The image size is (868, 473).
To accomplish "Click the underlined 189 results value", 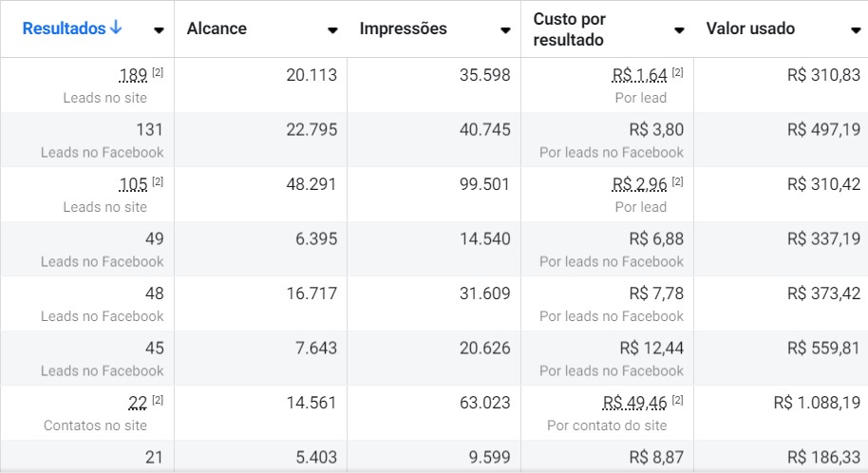I will tap(134, 75).
